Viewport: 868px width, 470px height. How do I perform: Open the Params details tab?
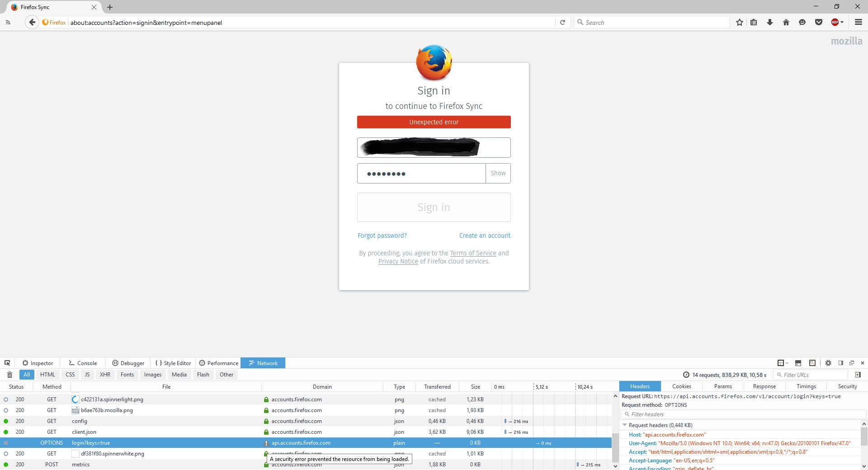[x=723, y=386]
